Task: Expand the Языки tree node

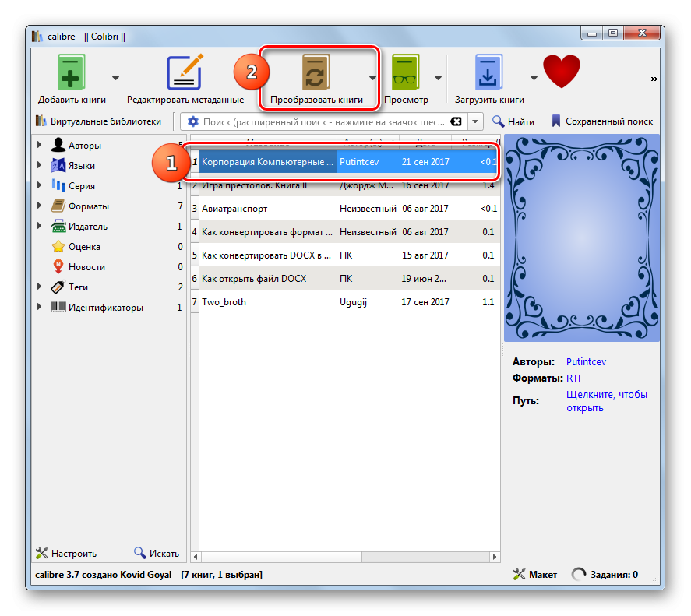Action: pos(39,165)
